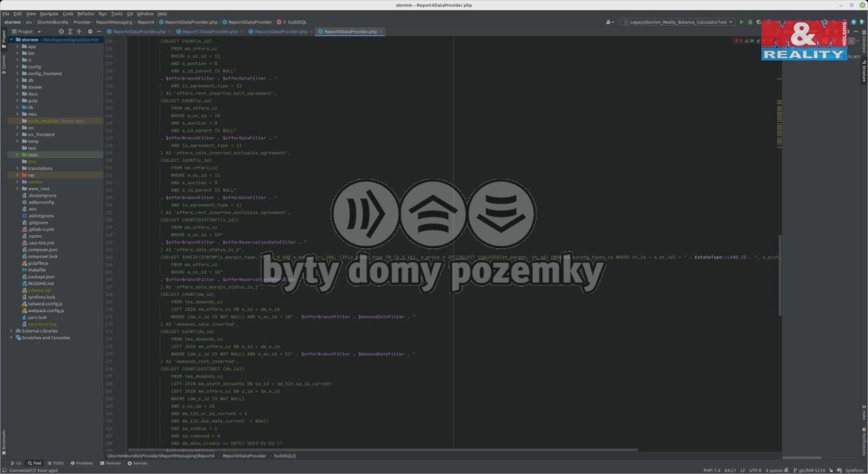The width and height of the screenshot is (868, 474).
Task: Open the Project panel settings gear
Action: tap(90, 31)
